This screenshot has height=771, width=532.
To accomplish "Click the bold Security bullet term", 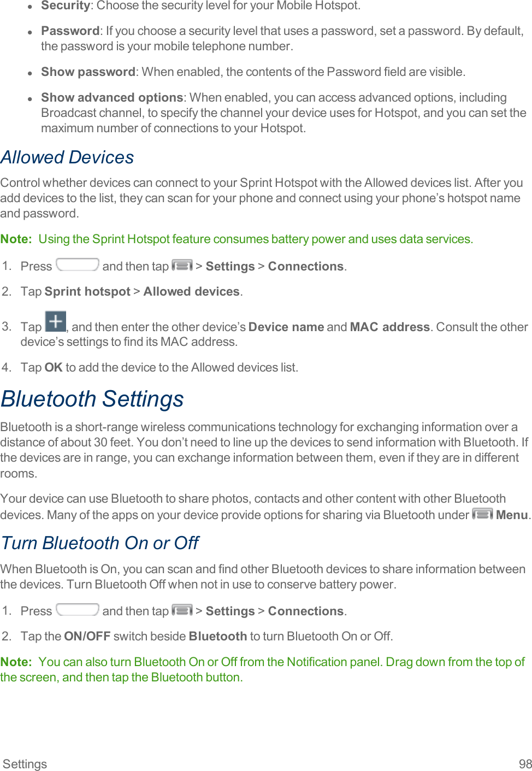I will pyautogui.click(x=66, y=6).
